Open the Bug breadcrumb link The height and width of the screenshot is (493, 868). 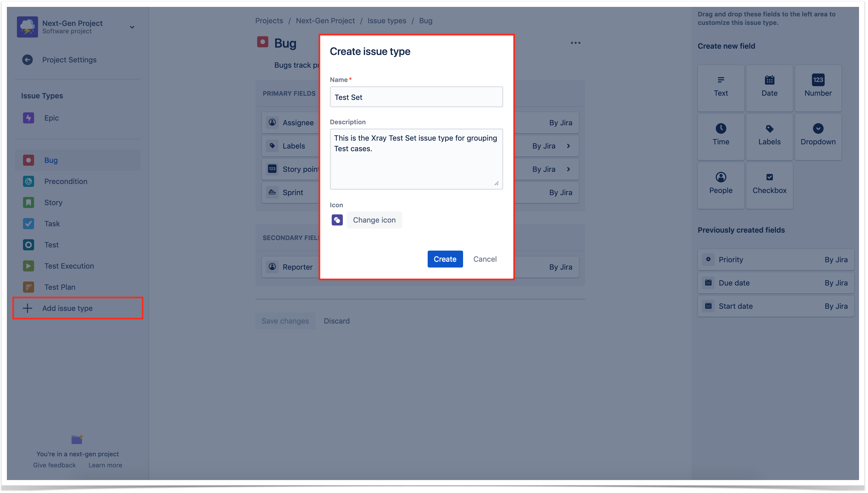point(426,21)
